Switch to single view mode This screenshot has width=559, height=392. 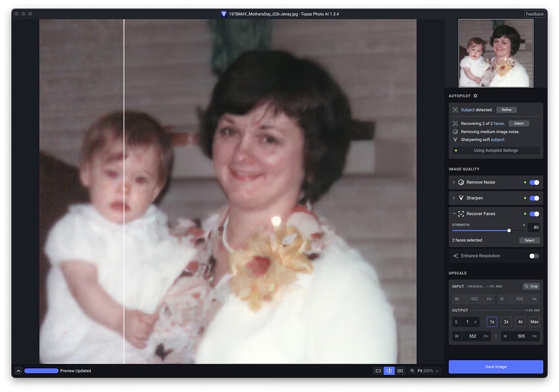click(x=378, y=371)
